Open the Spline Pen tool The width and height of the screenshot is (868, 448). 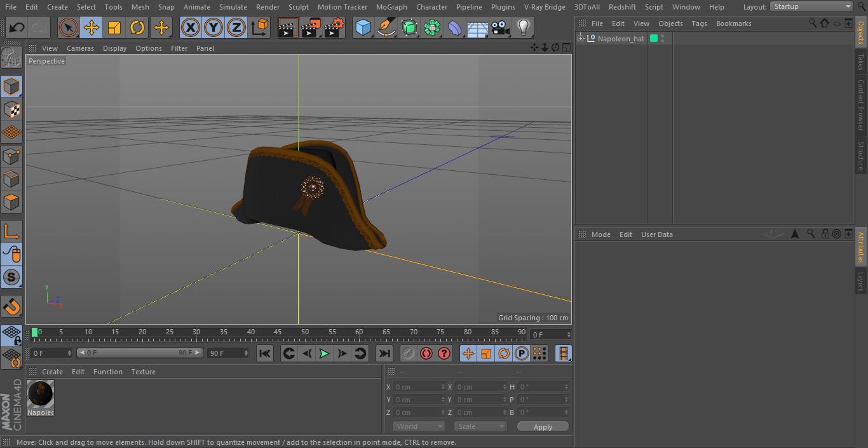click(386, 28)
